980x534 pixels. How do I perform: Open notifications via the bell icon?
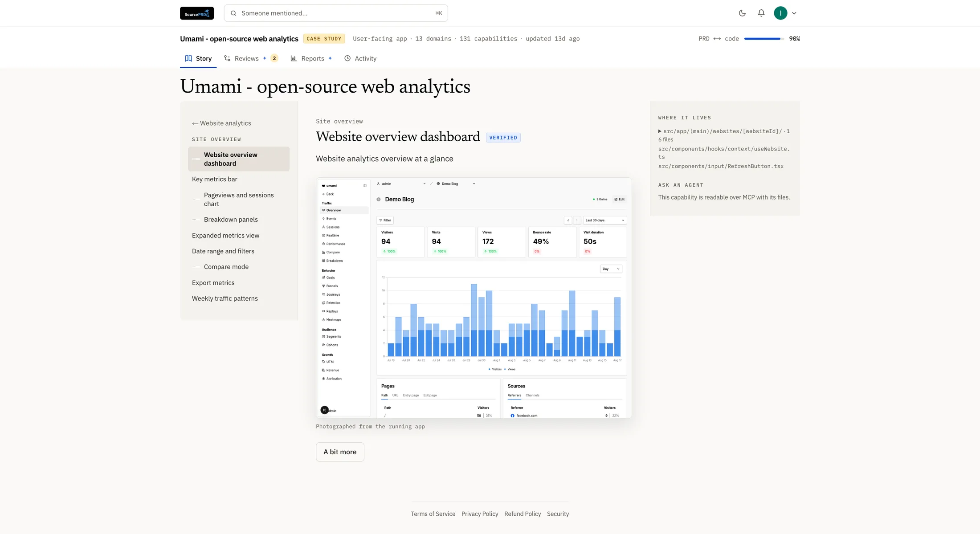(761, 13)
